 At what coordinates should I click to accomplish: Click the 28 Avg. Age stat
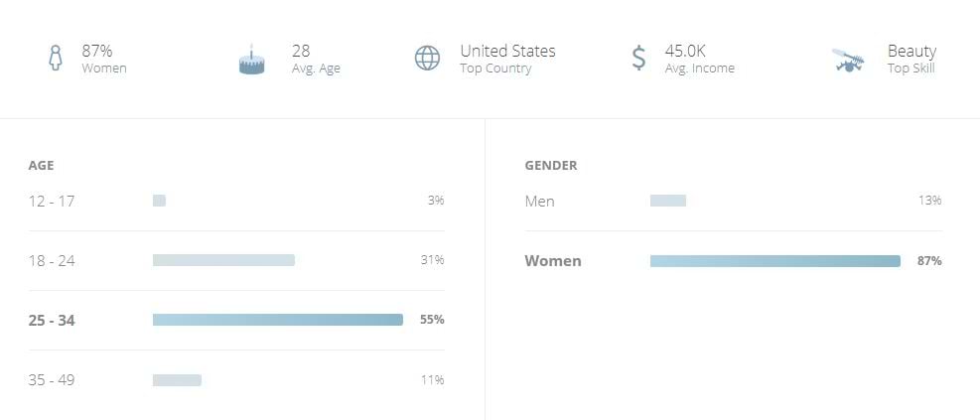tap(315, 59)
